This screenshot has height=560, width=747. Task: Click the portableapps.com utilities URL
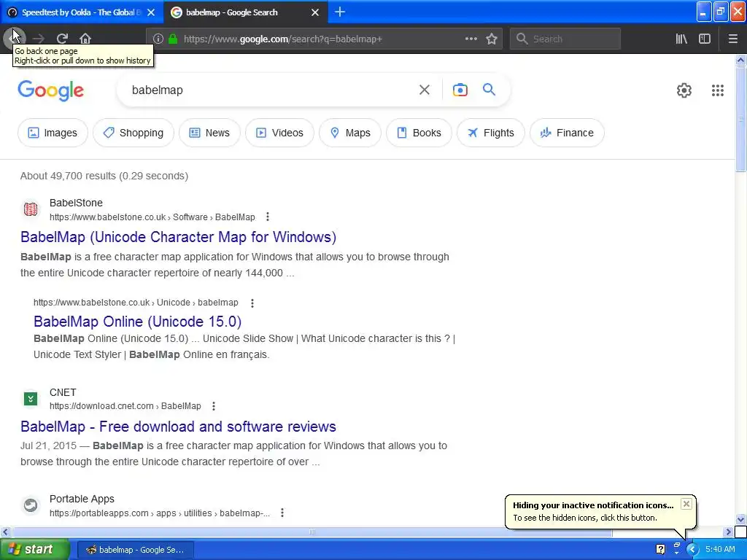pyautogui.click(x=160, y=513)
